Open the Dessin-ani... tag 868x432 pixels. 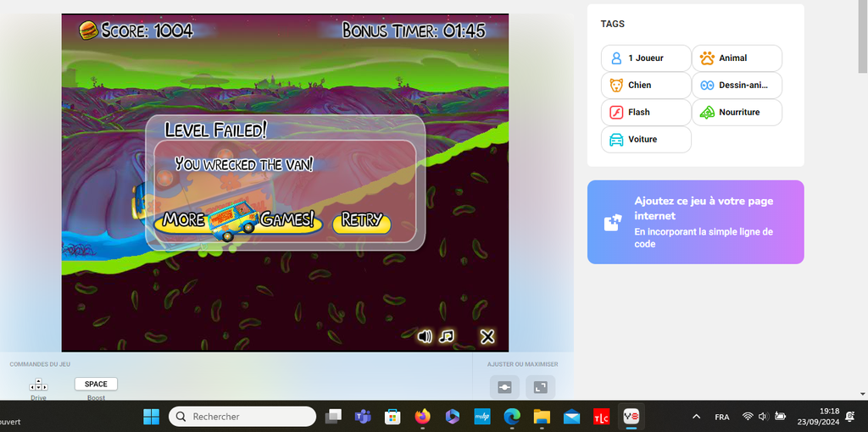(737, 86)
